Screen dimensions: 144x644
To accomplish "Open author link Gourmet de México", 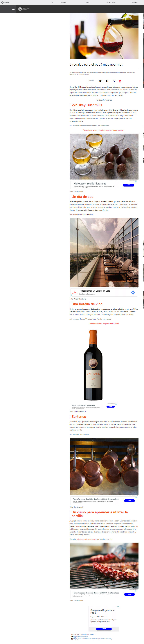I will click(x=88, y=634).
